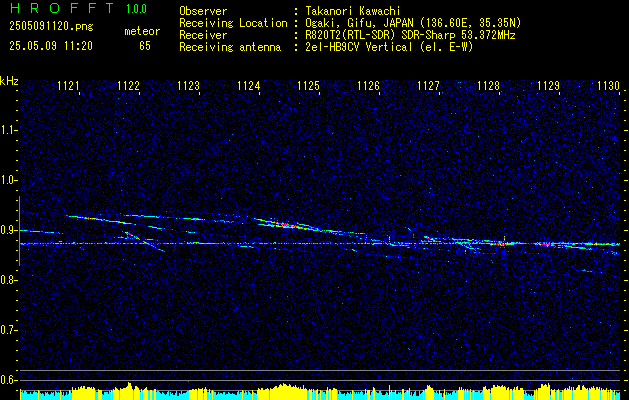The height and width of the screenshot is (400, 629).
Task: Click the date stamp 25.05.09 11:20
Action: coord(51,46)
